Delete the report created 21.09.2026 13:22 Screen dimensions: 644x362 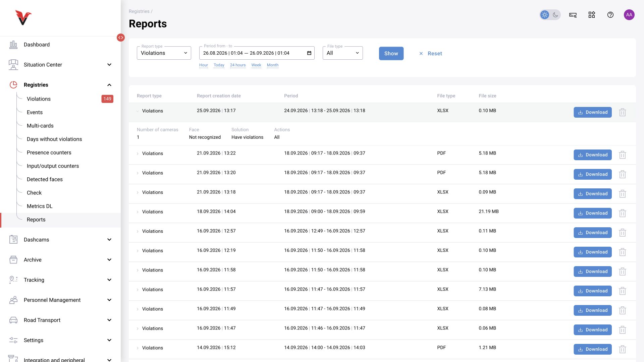(x=623, y=155)
